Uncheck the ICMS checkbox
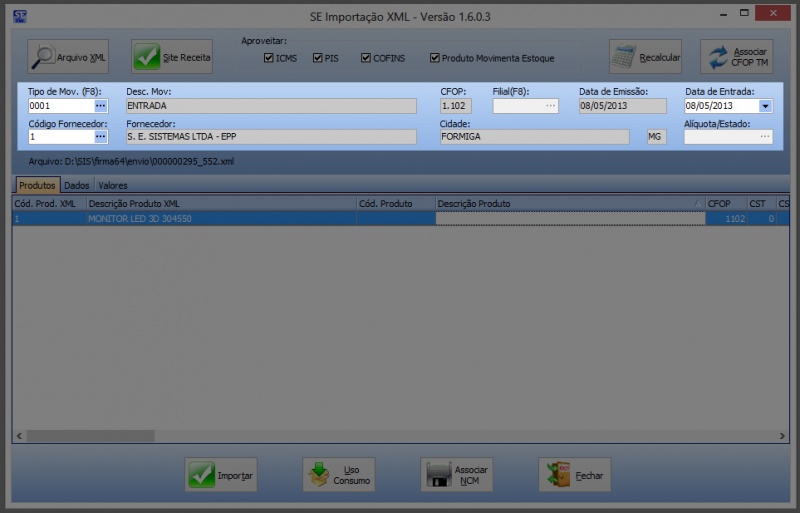The width and height of the screenshot is (800, 513). (x=269, y=58)
